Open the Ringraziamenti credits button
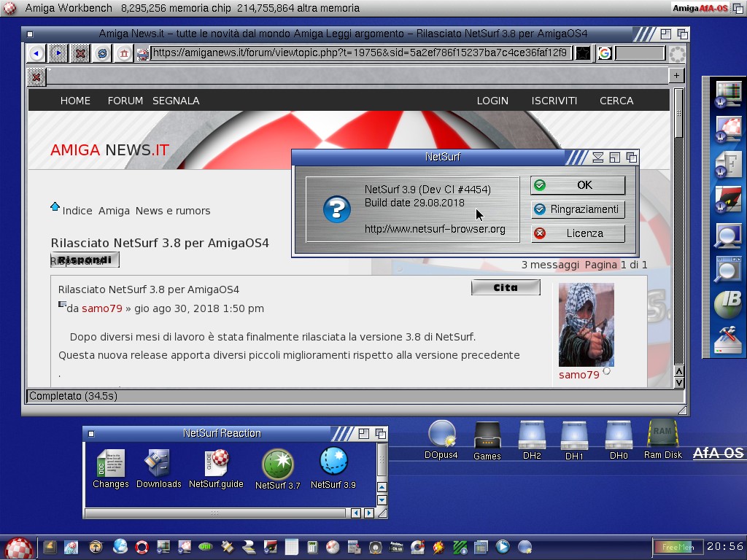 [578, 209]
